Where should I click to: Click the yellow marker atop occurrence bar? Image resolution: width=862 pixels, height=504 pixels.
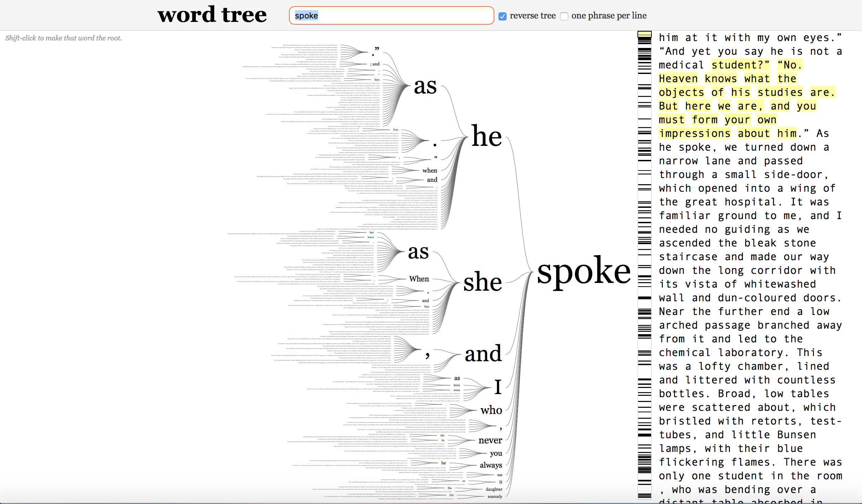click(644, 34)
